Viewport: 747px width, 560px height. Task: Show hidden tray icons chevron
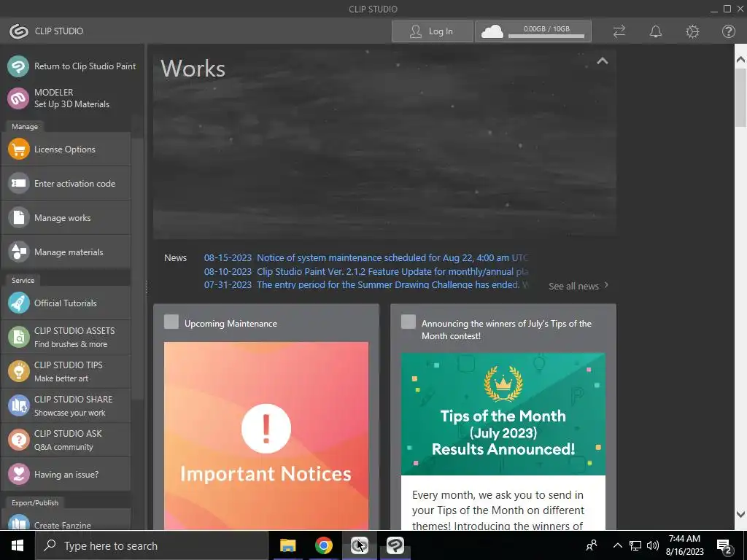(x=617, y=545)
